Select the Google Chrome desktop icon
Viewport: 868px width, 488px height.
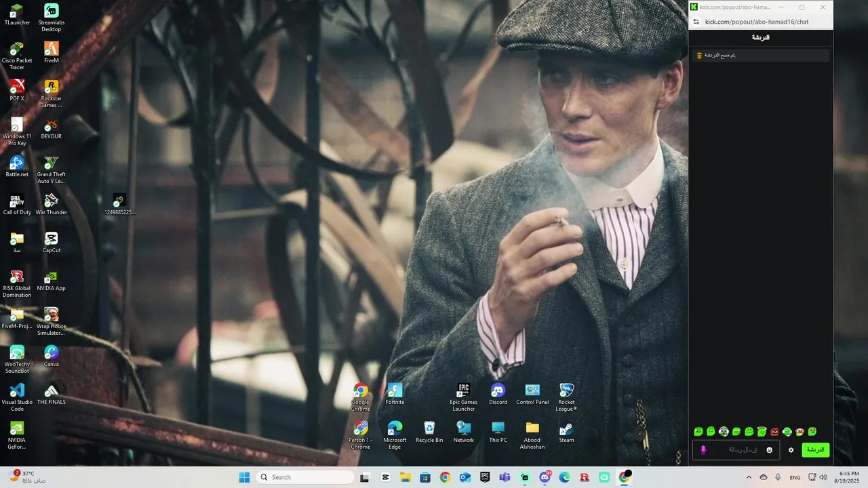coord(361,398)
